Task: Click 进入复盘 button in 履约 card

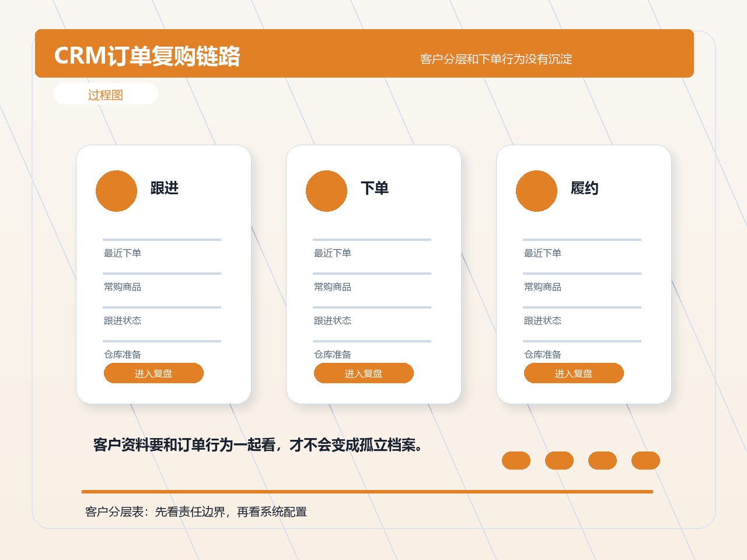Action: pyautogui.click(x=574, y=373)
